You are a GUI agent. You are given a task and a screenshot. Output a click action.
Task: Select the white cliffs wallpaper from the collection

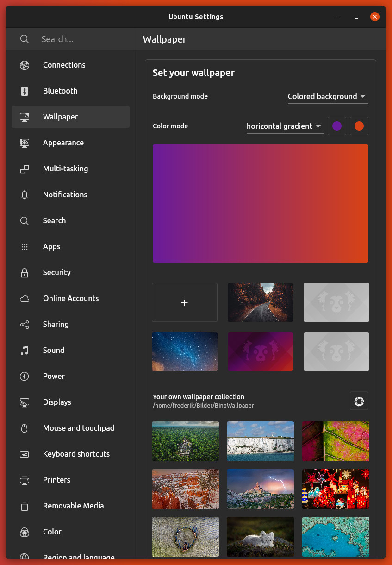(x=260, y=441)
